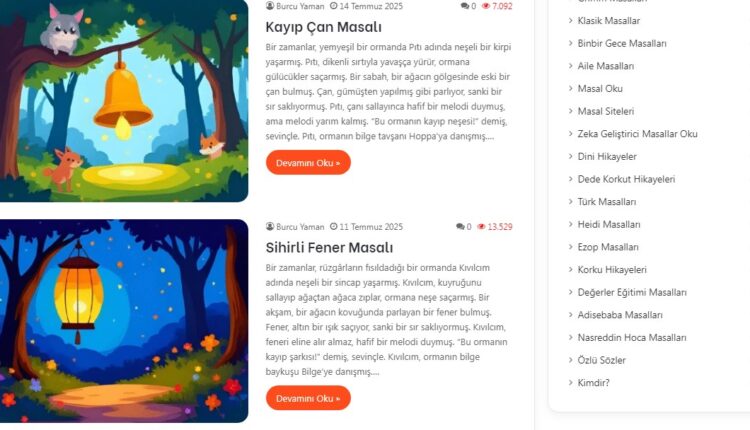Click the eye views icon showing 7.092
Image resolution: width=750 pixels, height=430 pixels.
coord(486,6)
